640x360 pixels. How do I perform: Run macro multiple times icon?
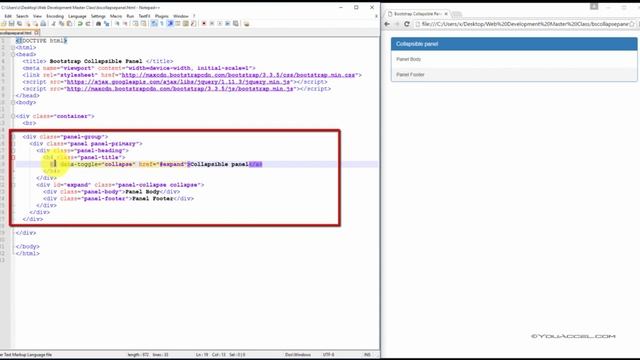click(x=227, y=24)
